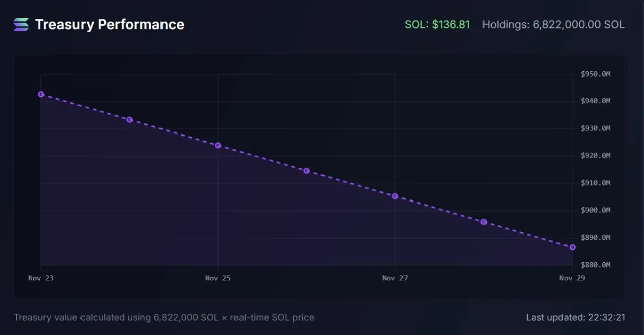This screenshot has height=335, width=644.
Task: Click the $950.0M axis label
Action: pyautogui.click(x=595, y=74)
